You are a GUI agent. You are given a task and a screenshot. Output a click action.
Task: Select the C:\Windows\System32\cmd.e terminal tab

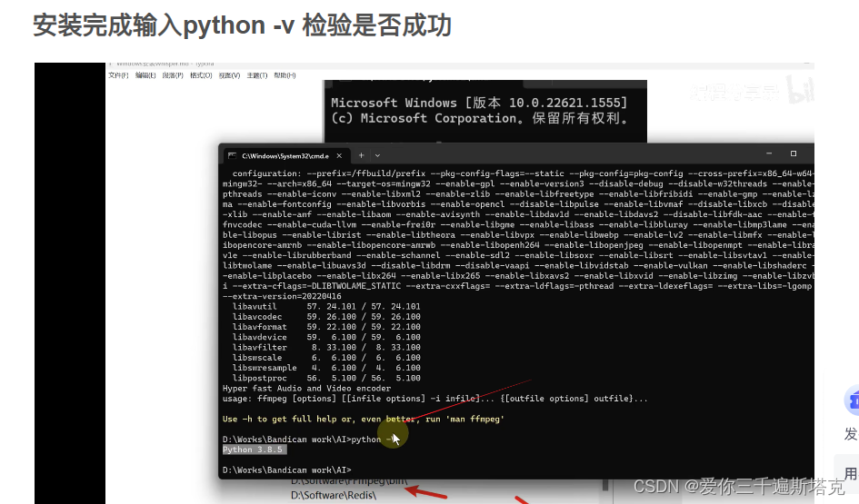tap(285, 156)
